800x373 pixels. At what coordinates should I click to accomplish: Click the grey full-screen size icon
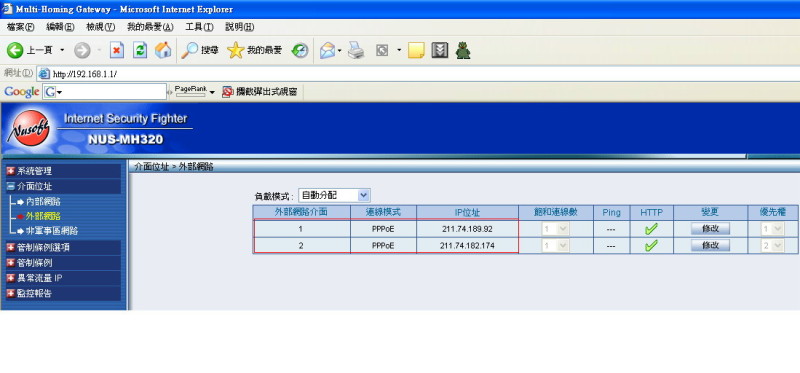point(382,50)
